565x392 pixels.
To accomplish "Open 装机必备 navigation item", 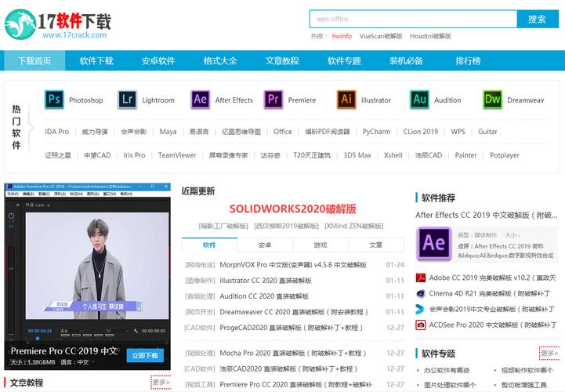I will [406, 60].
